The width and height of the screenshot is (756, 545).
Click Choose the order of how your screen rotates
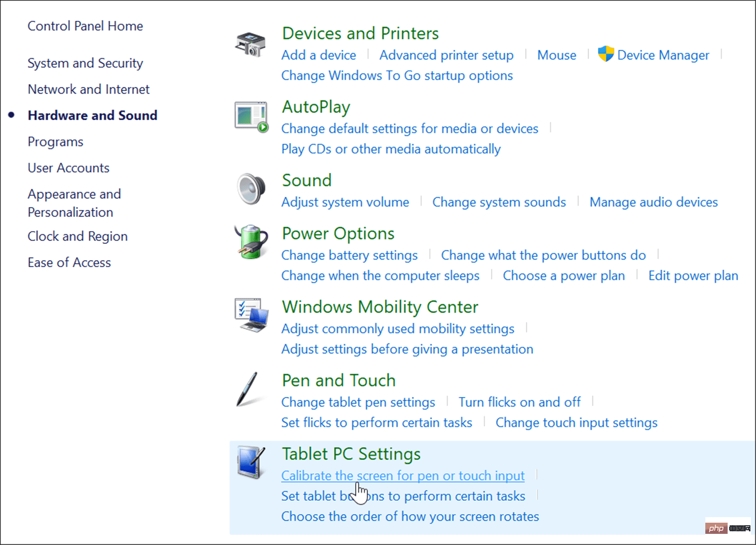[x=410, y=517]
